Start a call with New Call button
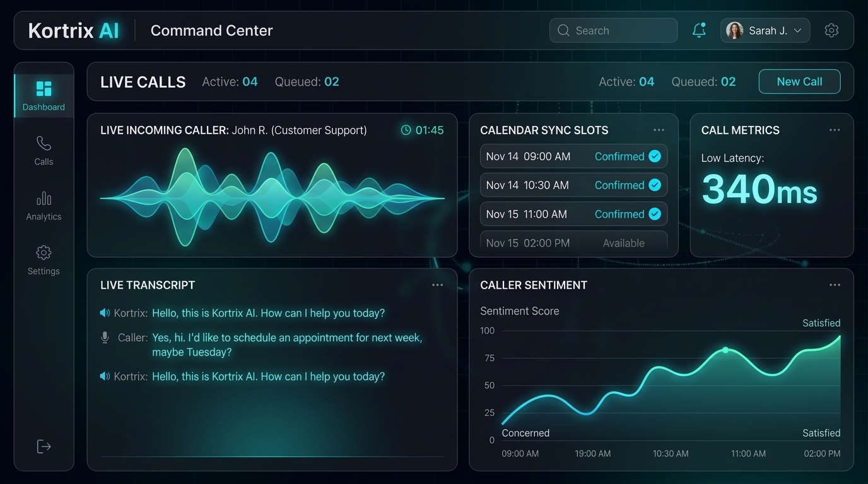Viewport: 868px width, 484px height. pos(799,81)
